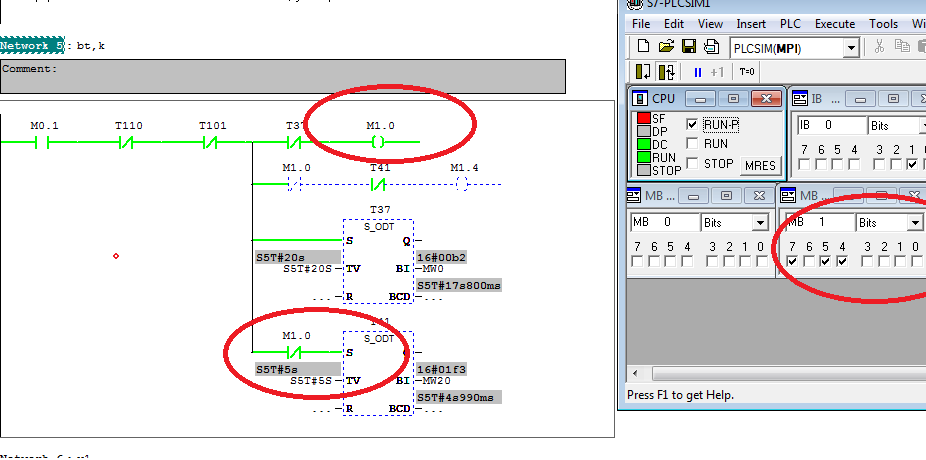Save the PLC simulation with floppy icon
This screenshot has width=926, height=460.
click(x=689, y=47)
